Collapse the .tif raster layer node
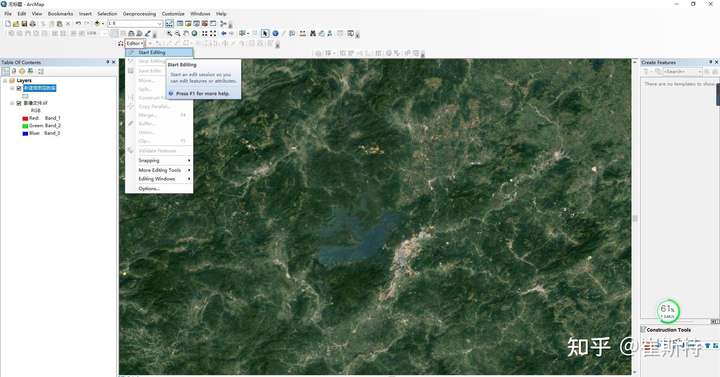Image resolution: width=720 pixels, height=377 pixels. click(x=12, y=103)
